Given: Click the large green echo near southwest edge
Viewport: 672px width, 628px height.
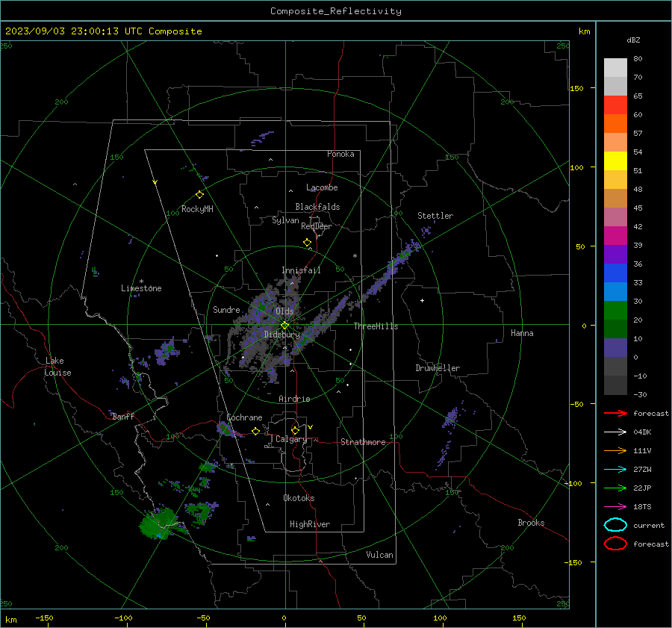Looking at the screenshot, I should [158, 524].
